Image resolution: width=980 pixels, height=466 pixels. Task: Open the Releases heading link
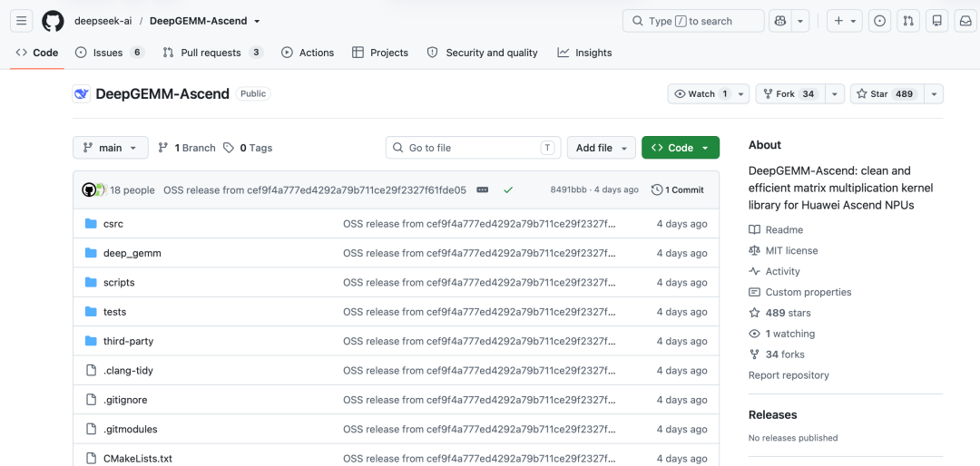pyautogui.click(x=772, y=415)
